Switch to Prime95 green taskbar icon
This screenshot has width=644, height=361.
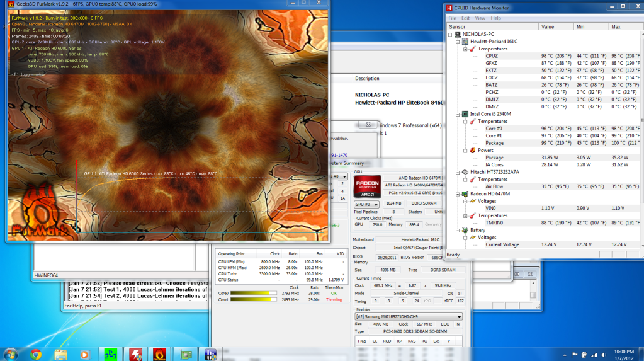tap(111, 354)
